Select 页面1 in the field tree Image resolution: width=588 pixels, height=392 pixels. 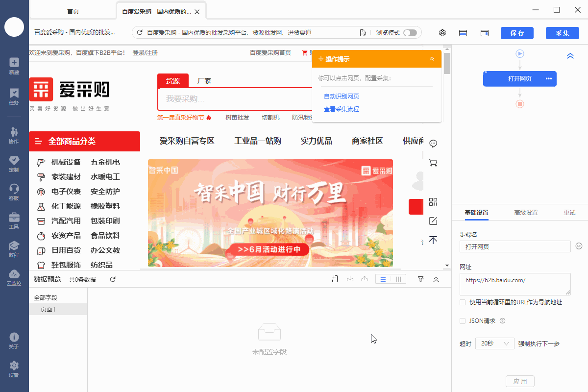58,309
